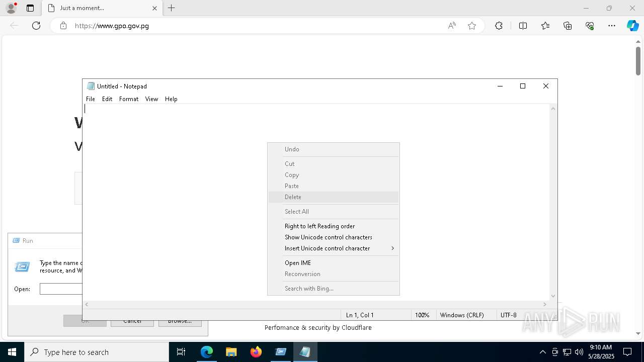Click 'Ln 1, Col 1' status text

pyautogui.click(x=360, y=315)
